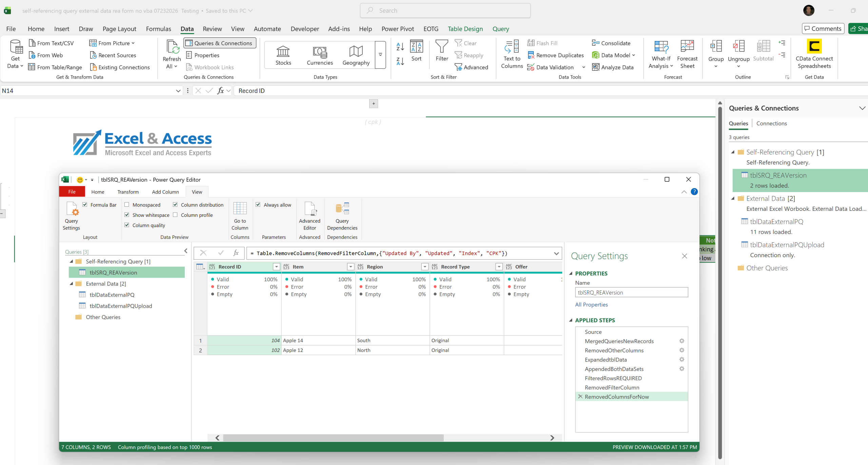
Task: Toggle Column distribution checkbox
Action: pos(175,205)
